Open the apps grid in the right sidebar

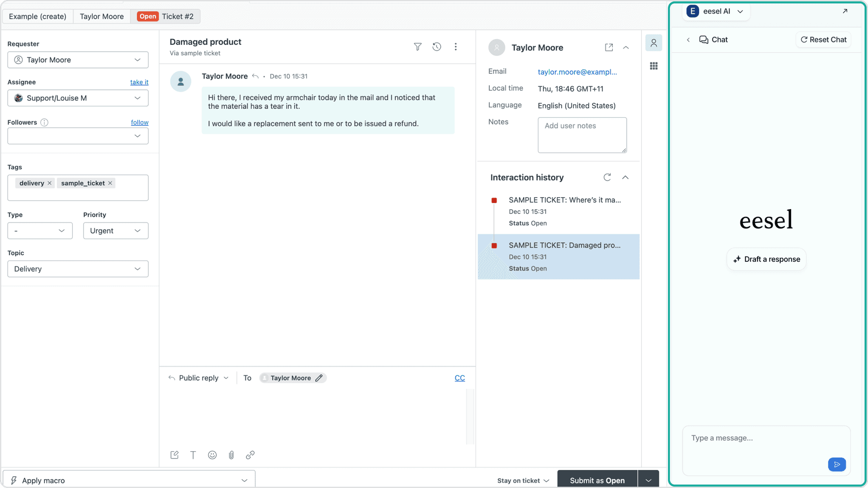point(654,66)
